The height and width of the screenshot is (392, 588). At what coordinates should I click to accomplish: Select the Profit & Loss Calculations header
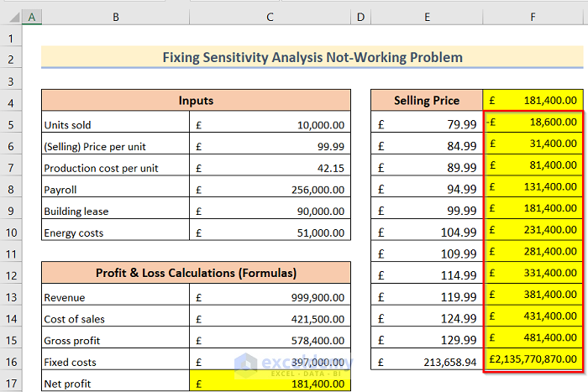[196, 272]
